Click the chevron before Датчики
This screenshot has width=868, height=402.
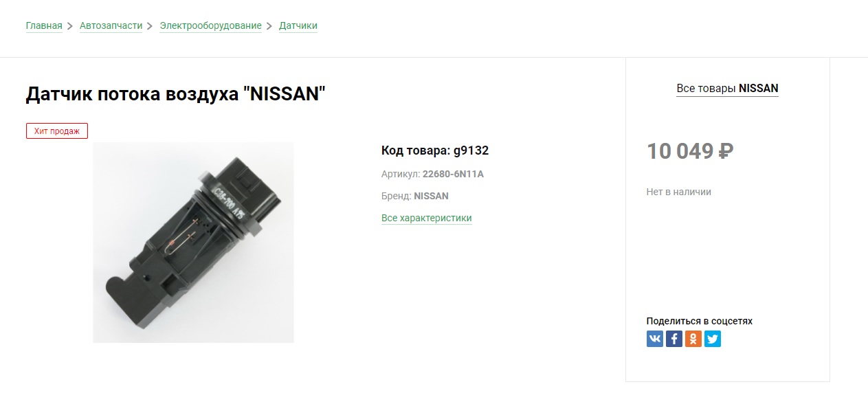point(269,27)
